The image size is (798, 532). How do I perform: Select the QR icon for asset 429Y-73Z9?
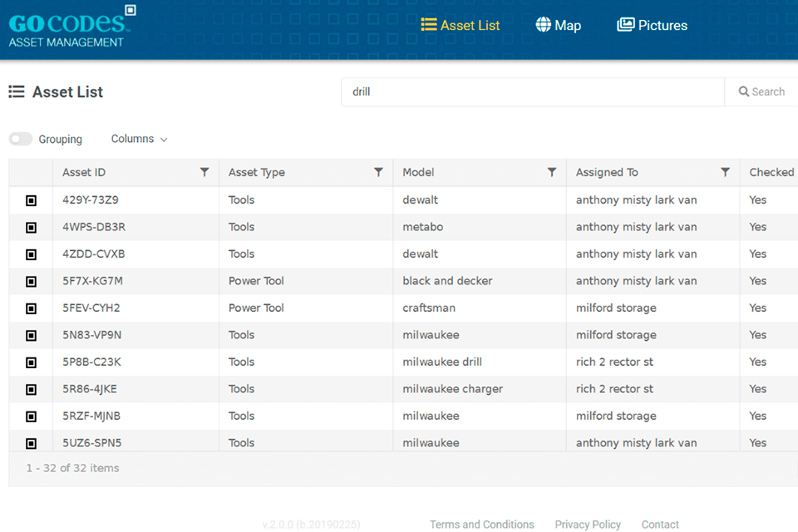click(x=31, y=199)
